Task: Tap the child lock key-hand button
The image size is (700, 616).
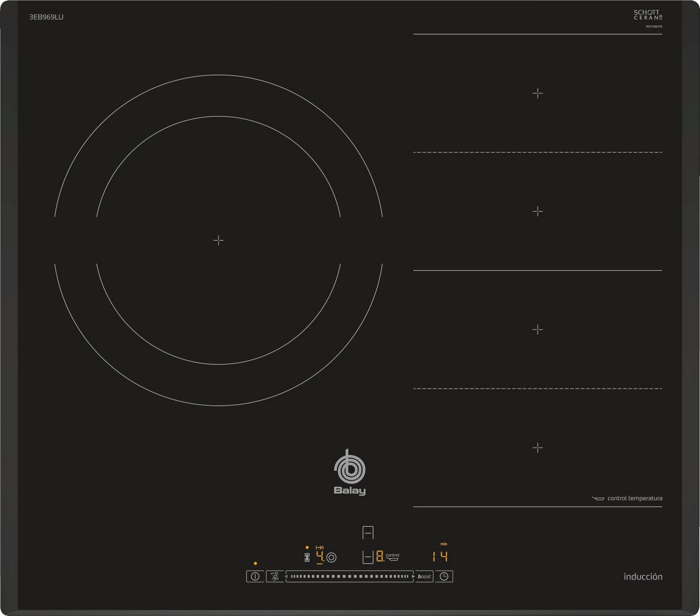Action: (x=275, y=576)
